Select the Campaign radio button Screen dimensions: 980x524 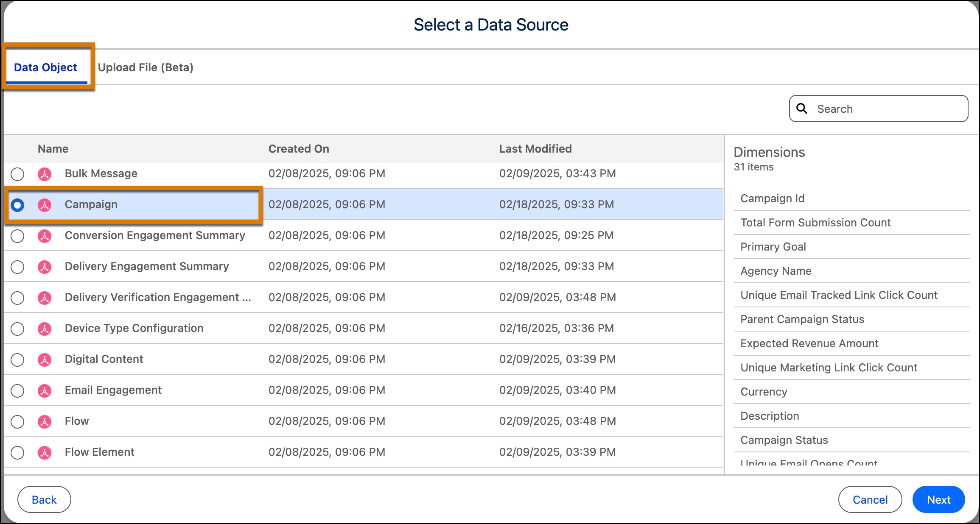[x=17, y=205]
